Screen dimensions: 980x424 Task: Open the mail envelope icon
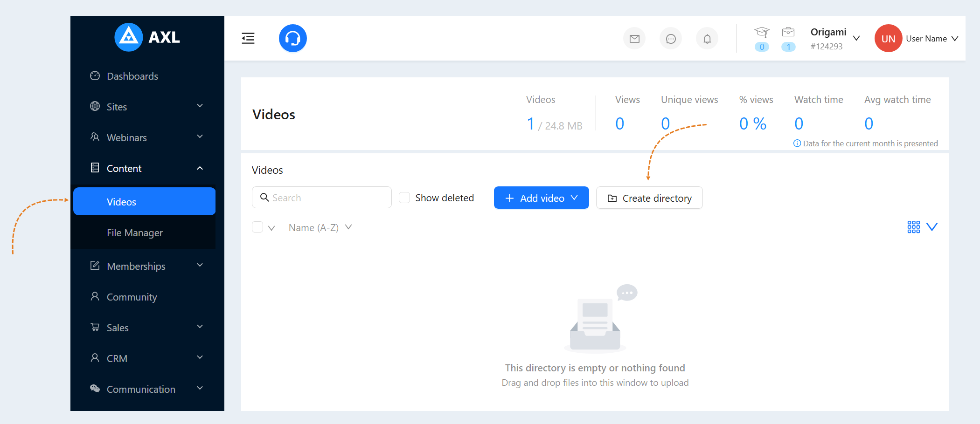click(634, 39)
